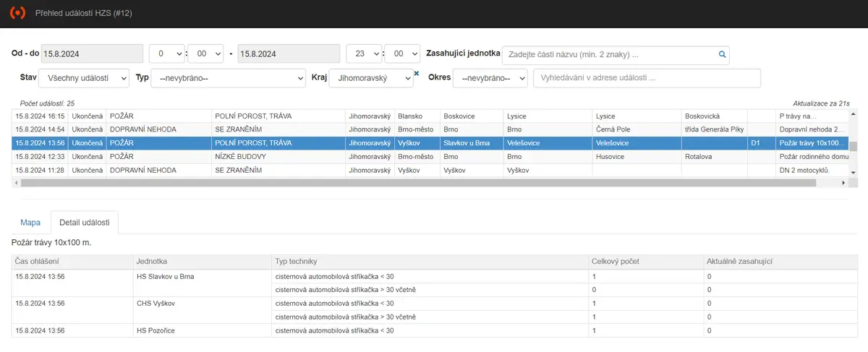
Task: Click the end date field 15.8.2024
Action: pos(289,54)
